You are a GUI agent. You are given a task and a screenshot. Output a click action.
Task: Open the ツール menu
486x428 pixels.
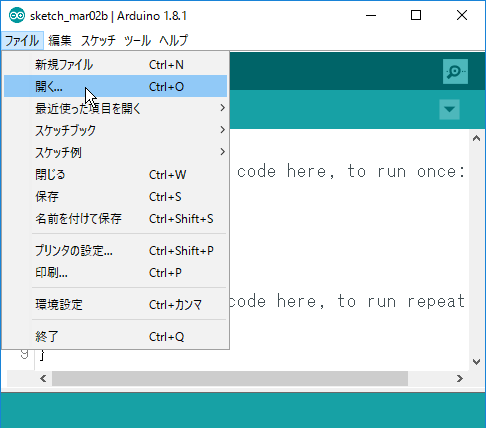pyautogui.click(x=137, y=41)
